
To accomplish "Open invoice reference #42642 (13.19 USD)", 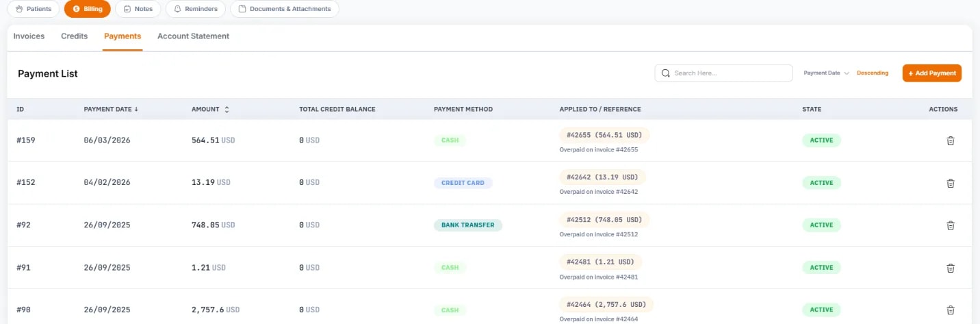I will click(602, 177).
